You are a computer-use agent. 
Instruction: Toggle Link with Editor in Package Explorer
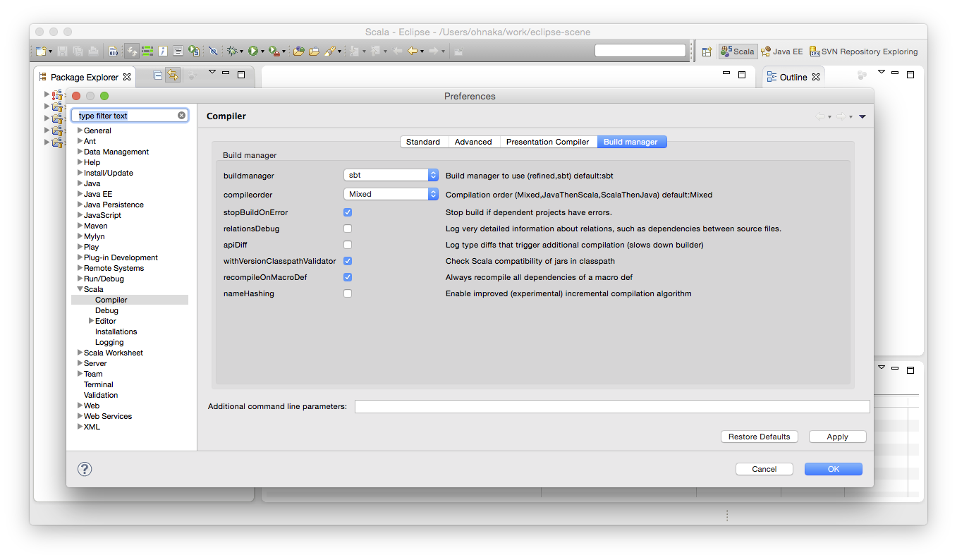173,75
